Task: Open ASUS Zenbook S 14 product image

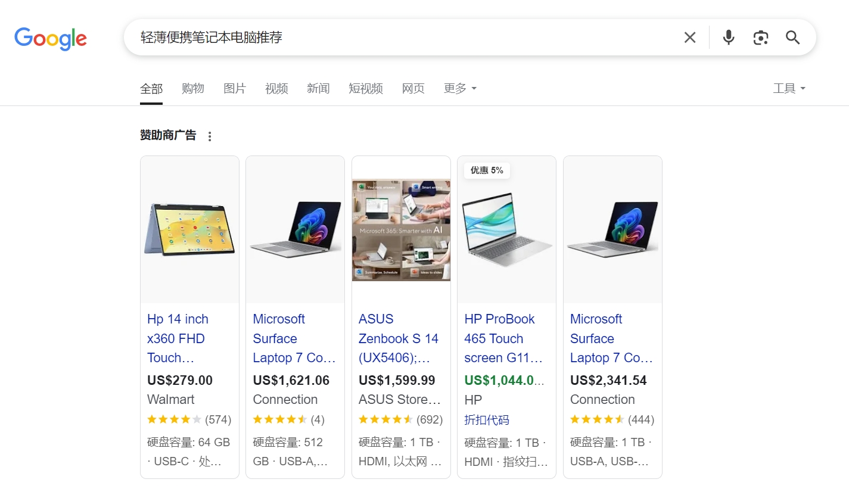Action: (401, 230)
